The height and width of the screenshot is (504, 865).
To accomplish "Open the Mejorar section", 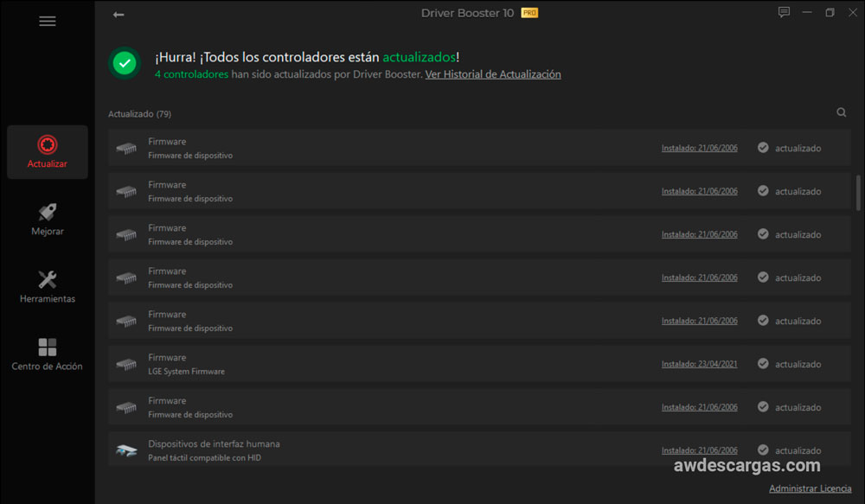I will [48, 220].
